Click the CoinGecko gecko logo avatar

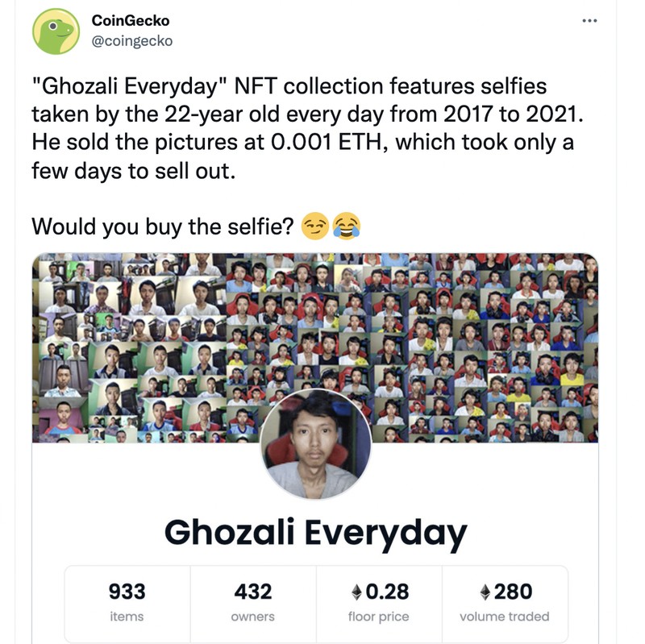click(56, 29)
